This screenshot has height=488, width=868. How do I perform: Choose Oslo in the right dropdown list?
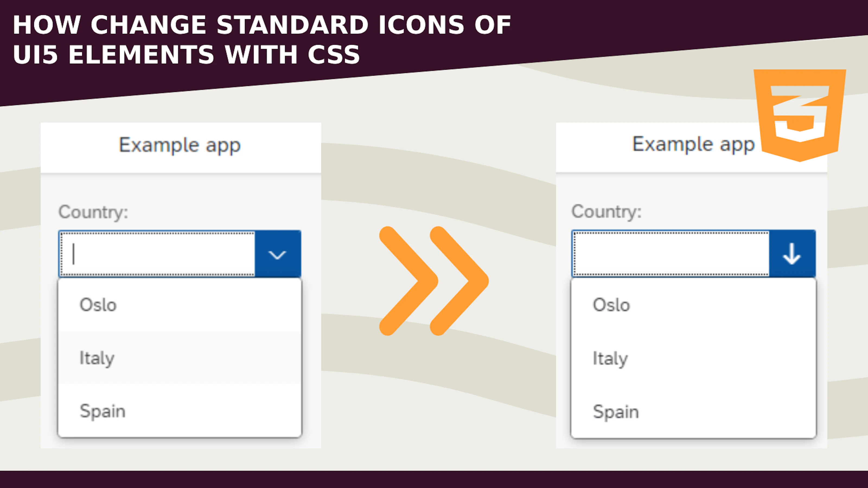pyautogui.click(x=611, y=305)
